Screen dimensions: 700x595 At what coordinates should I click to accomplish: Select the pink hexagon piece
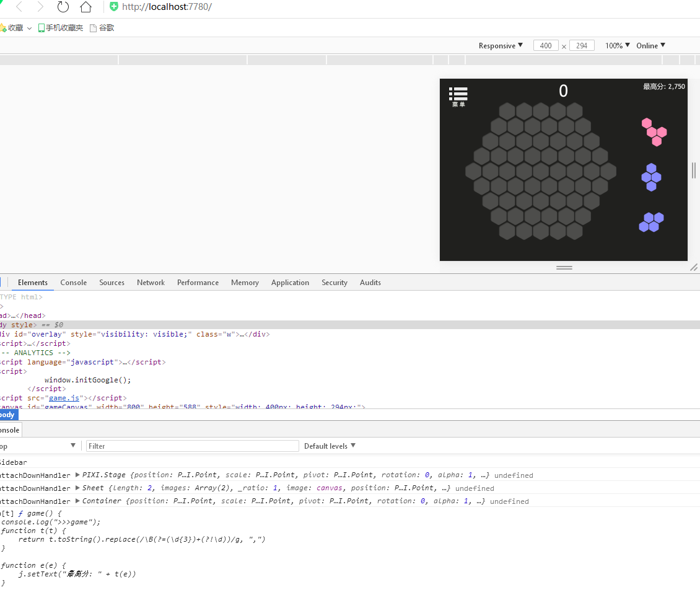coord(654,132)
